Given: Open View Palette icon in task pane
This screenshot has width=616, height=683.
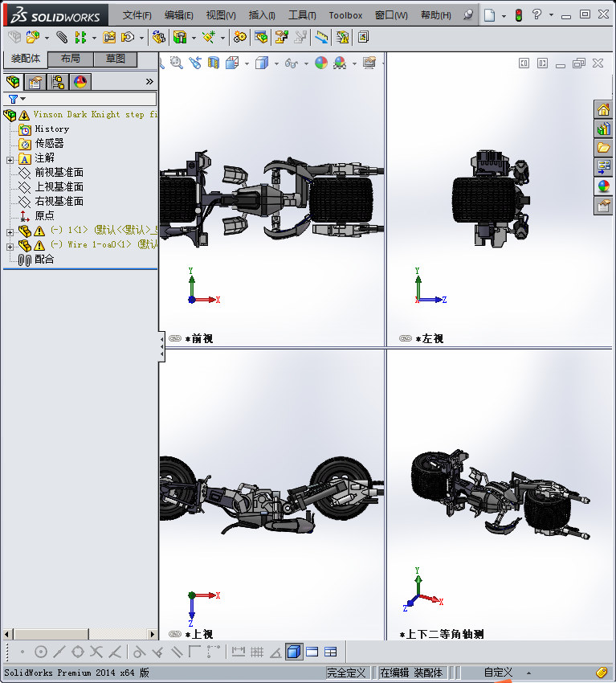Looking at the screenshot, I should (603, 167).
